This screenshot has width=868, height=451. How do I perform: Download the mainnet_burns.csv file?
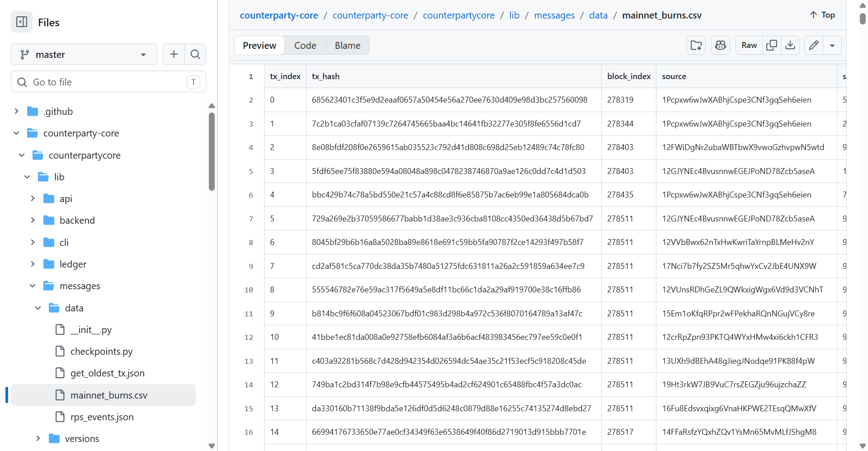790,45
